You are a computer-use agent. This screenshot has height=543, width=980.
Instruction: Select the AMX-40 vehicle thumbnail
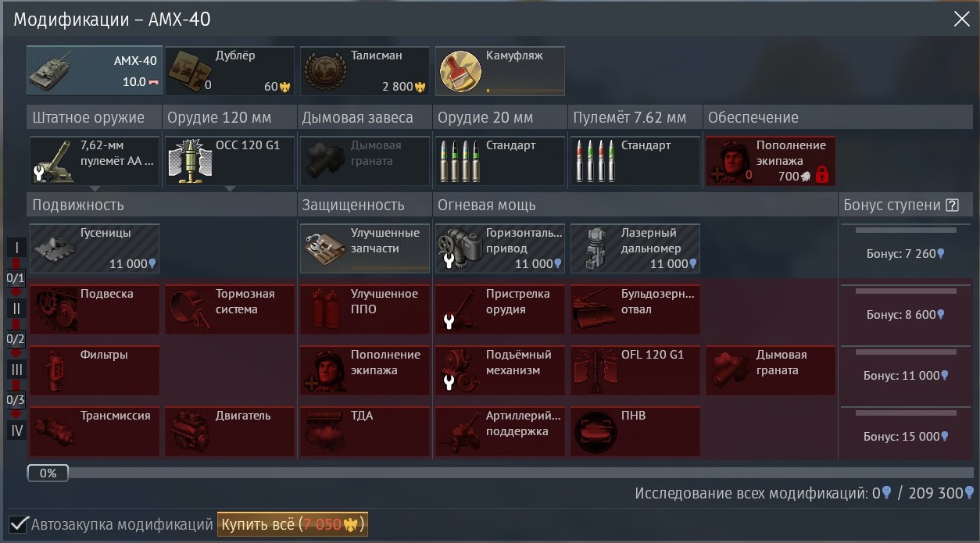click(95, 70)
